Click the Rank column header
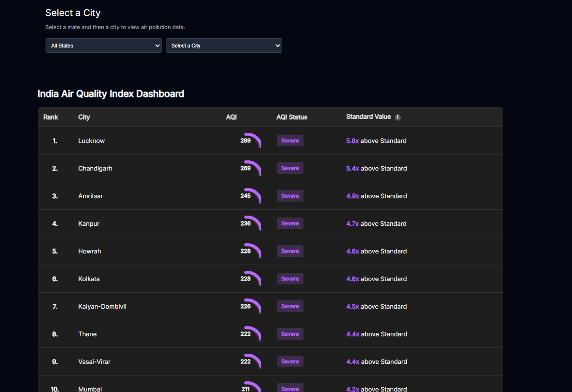 (x=50, y=117)
